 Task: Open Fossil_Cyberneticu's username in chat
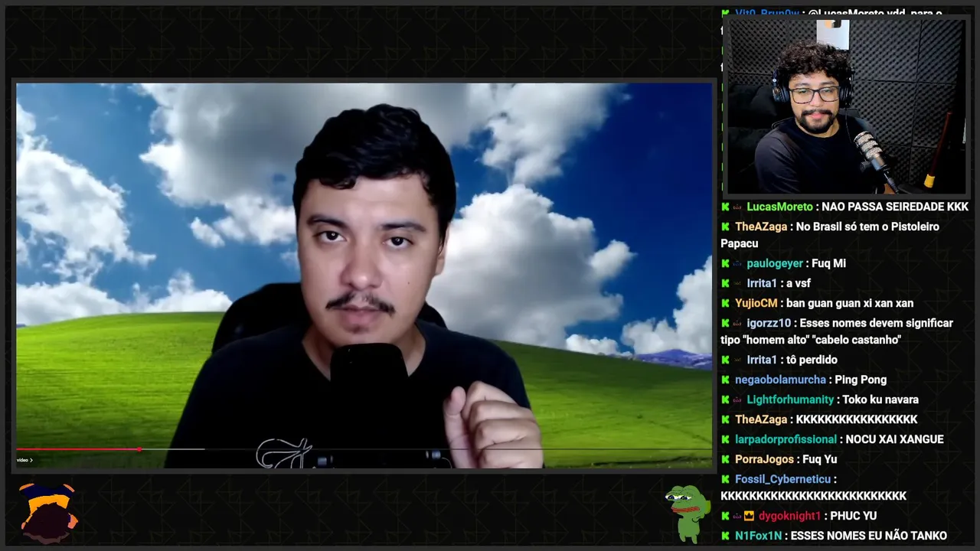point(782,479)
